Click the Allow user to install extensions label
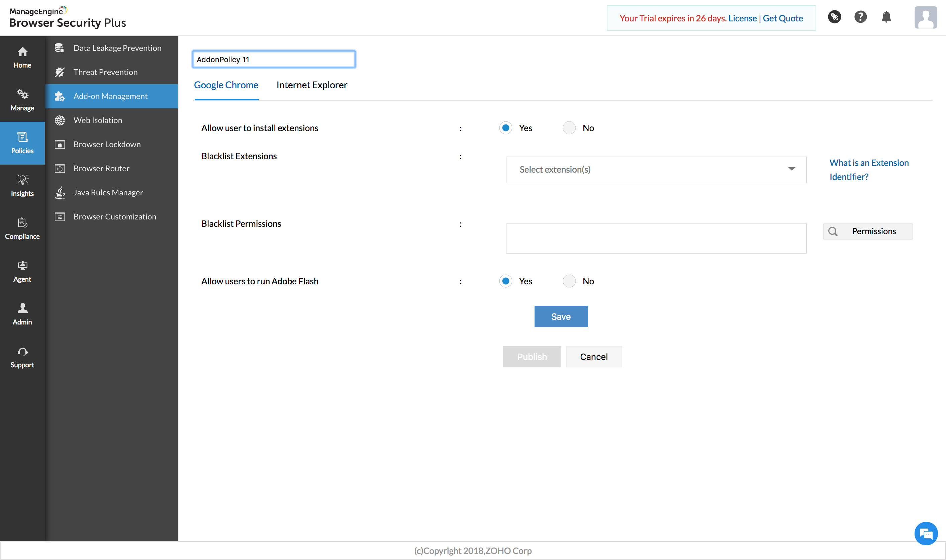This screenshot has height=560, width=946. 260,128
